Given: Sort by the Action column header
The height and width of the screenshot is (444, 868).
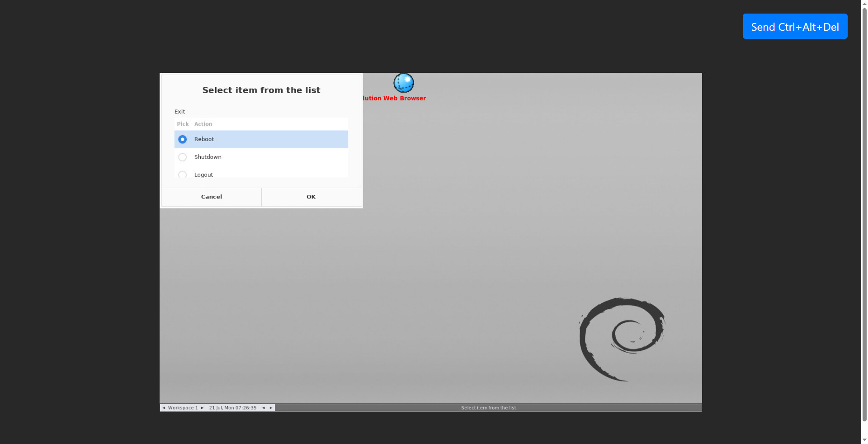Looking at the screenshot, I should click(x=203, y=124).
